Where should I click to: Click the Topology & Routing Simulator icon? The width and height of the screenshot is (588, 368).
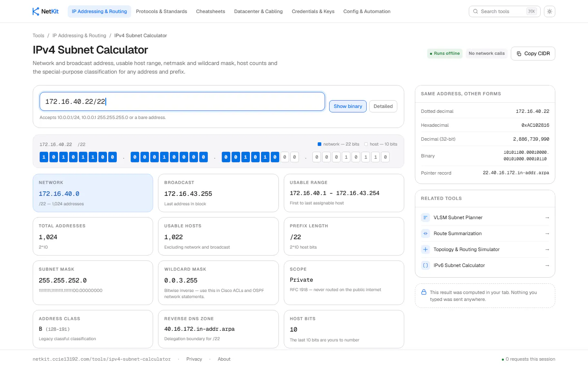(x=425, y=249)
